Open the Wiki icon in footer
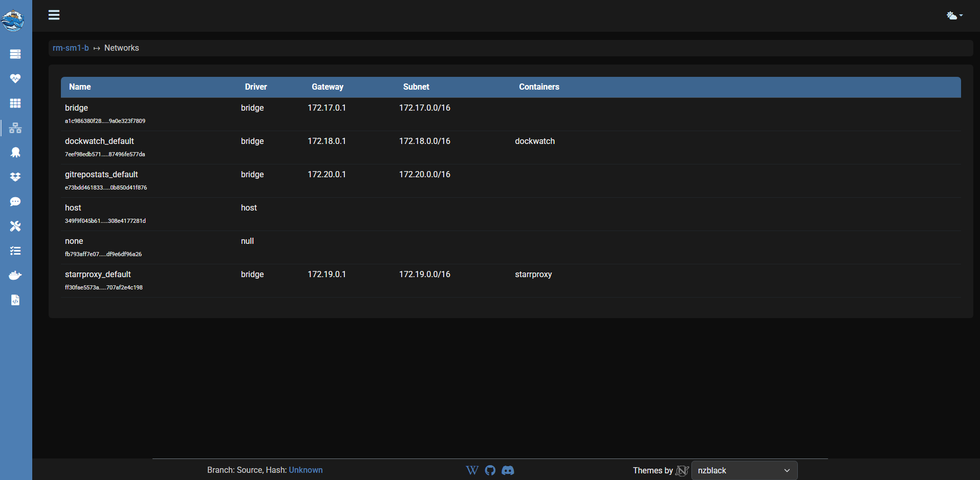 (472, 470)
